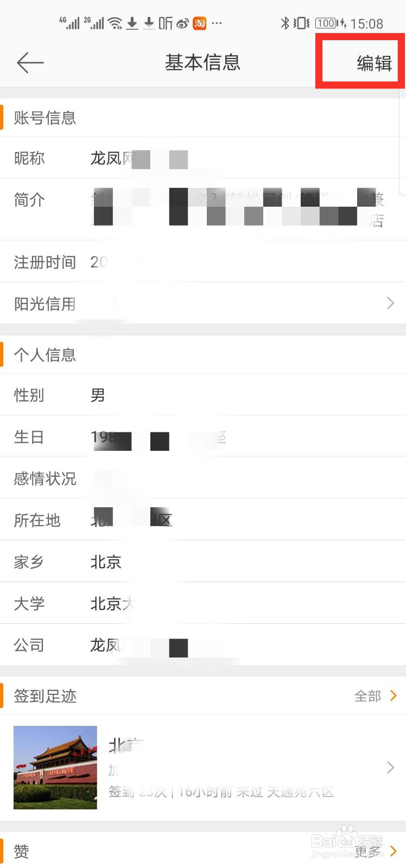Select the 昵称 nickname row
The image size is (406, 868).
[x=203, y=158]
